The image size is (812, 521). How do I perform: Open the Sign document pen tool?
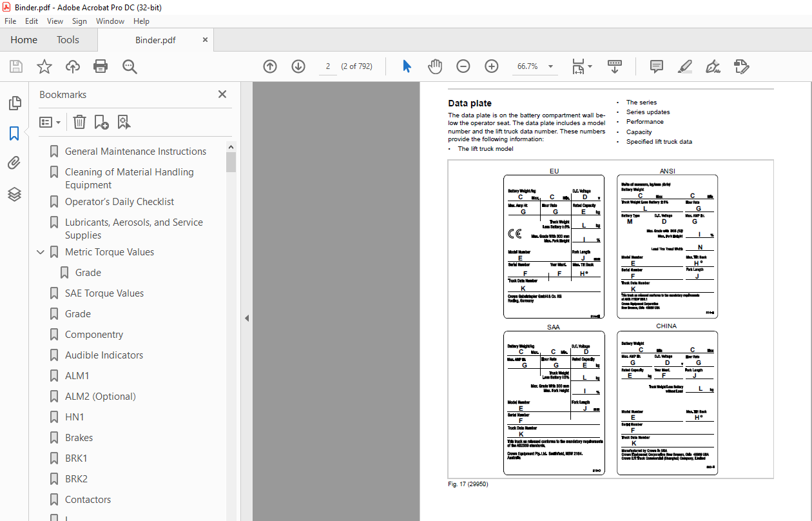point(713,66)
